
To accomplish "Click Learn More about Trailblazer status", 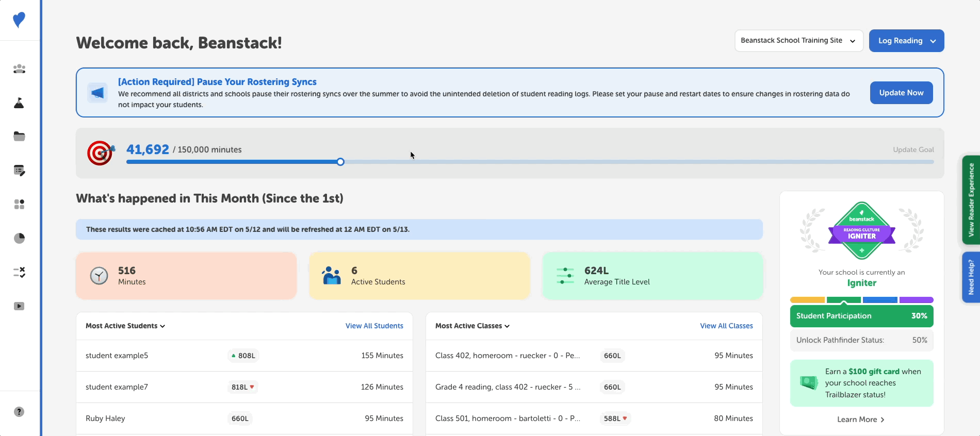I will [861, 420].
